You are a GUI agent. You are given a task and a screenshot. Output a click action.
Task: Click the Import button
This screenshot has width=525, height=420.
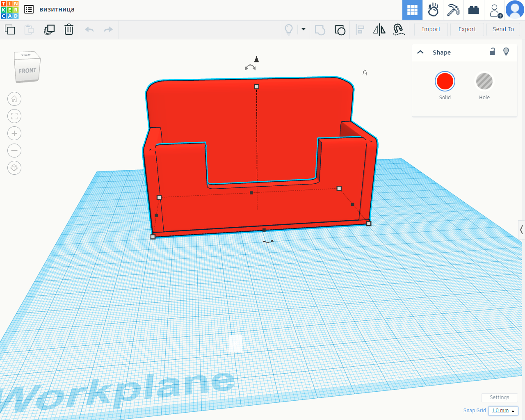click(431, 29)
